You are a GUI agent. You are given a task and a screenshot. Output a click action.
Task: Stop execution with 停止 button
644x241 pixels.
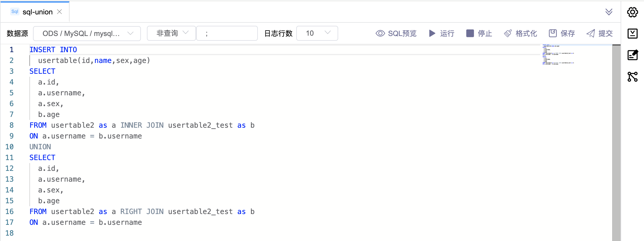coord(479,33)
